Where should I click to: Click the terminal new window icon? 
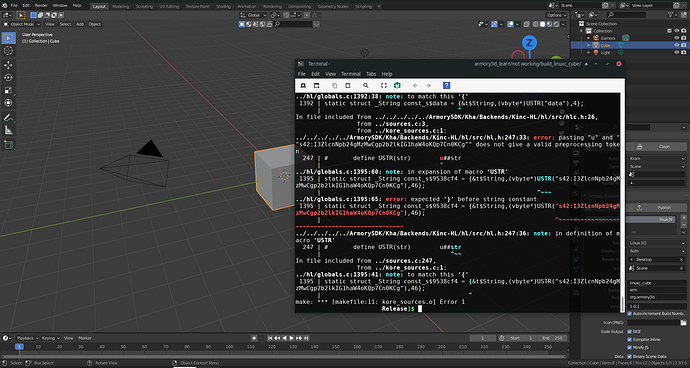[316, 85]
